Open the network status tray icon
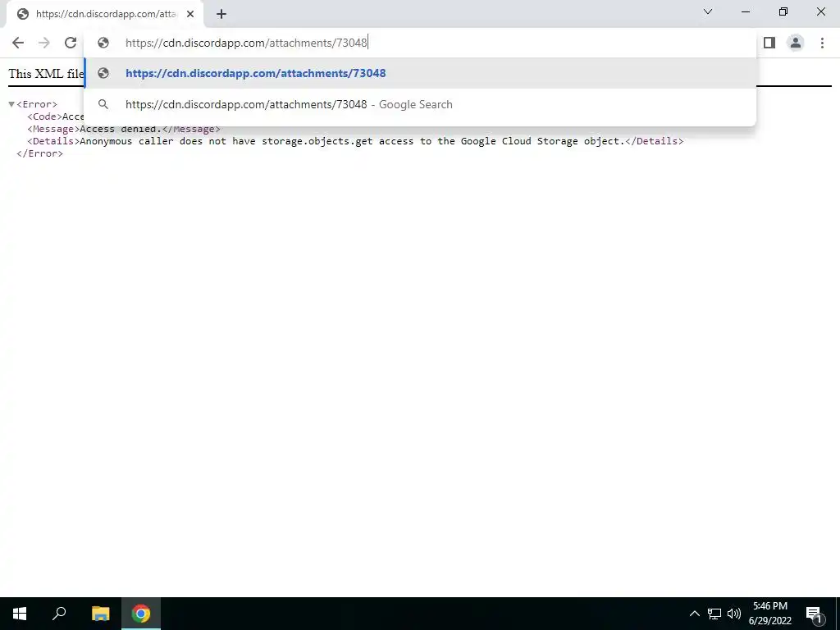 click(x=714, y=614)
